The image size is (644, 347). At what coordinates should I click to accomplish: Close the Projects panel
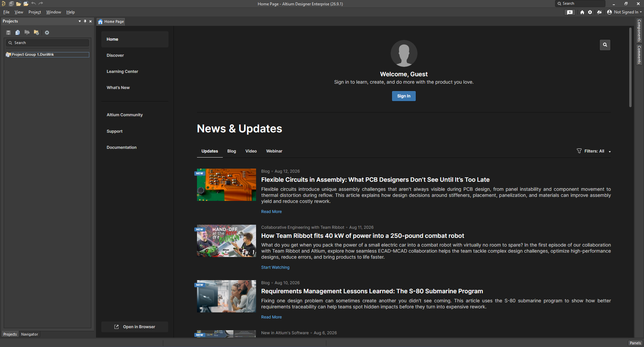[91, 21]
